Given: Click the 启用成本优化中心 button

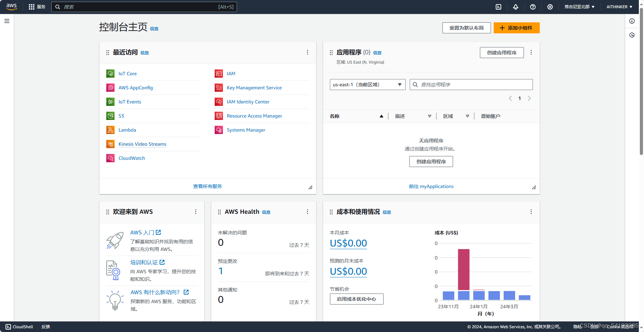Looking at the screenshot, I should click(x=356, y=299).
